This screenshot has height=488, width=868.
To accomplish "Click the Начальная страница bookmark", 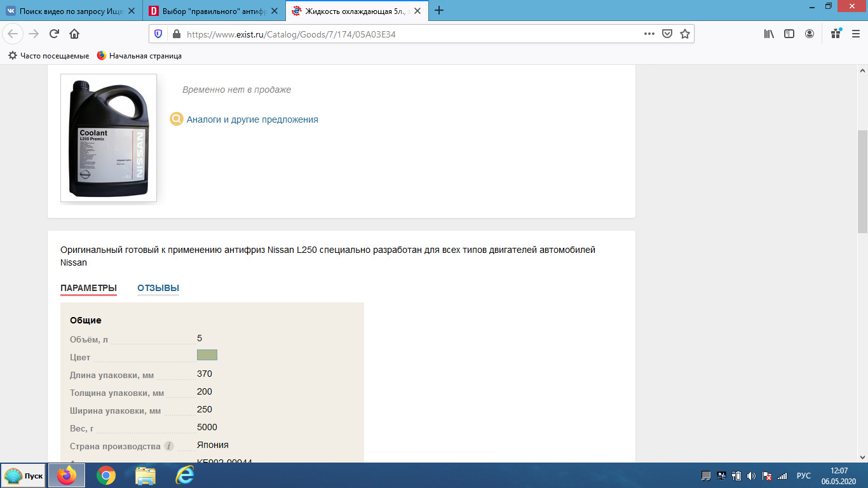I will [145, 56].
